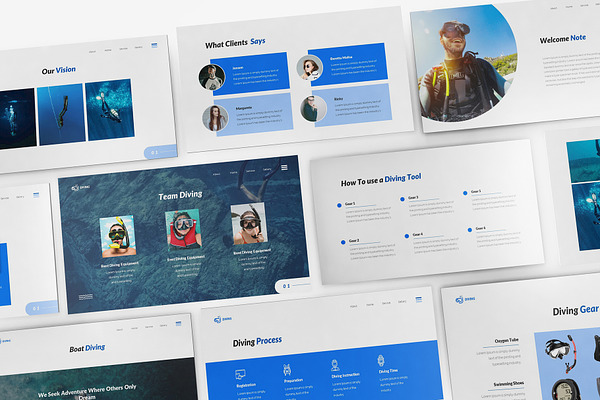Click the 'Welcome Note' heading
Screen dimensions: 600x400
pos(562,39)
